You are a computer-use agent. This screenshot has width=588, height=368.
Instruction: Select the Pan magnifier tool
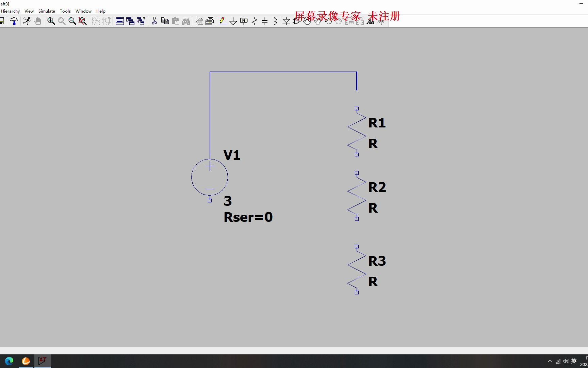point(62,21)
